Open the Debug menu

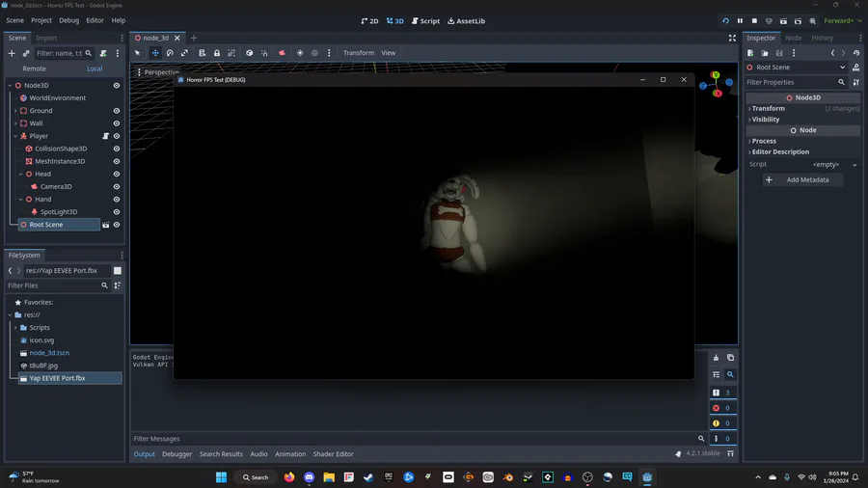(x=68, y=20)
